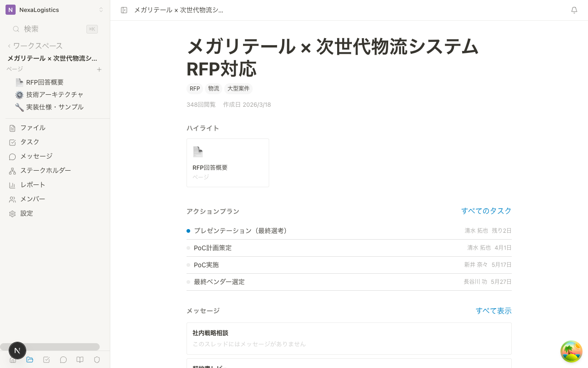Click the shield icon in the bottom dock

(97, 360)
